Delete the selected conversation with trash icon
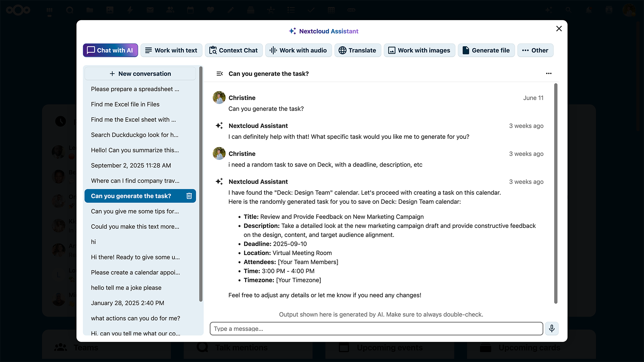 (189, 196)
